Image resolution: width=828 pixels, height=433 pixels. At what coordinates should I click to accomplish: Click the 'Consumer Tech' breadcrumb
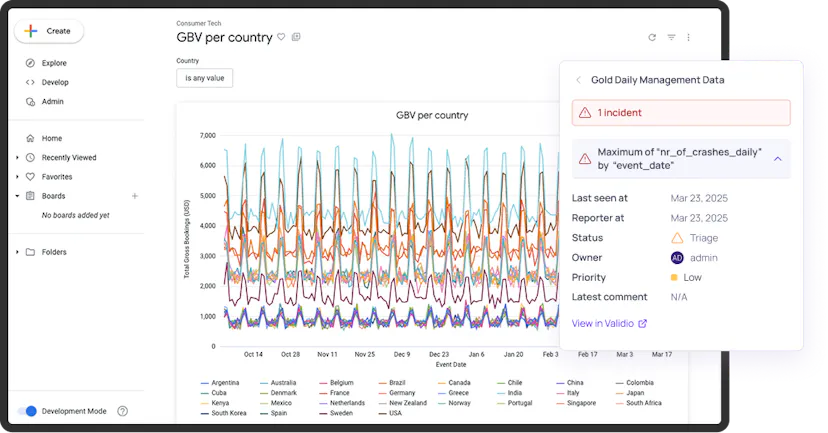pyautogui.click(x=199, y=23)
